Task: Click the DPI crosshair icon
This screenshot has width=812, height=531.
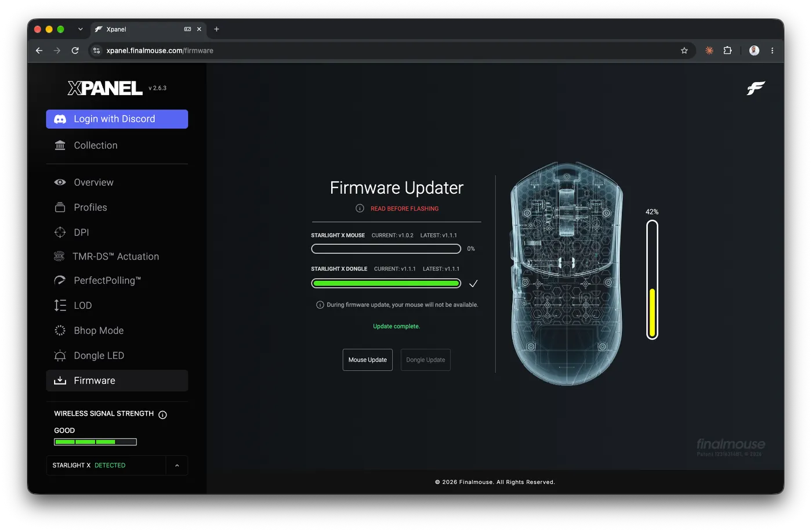Action: 60,232
